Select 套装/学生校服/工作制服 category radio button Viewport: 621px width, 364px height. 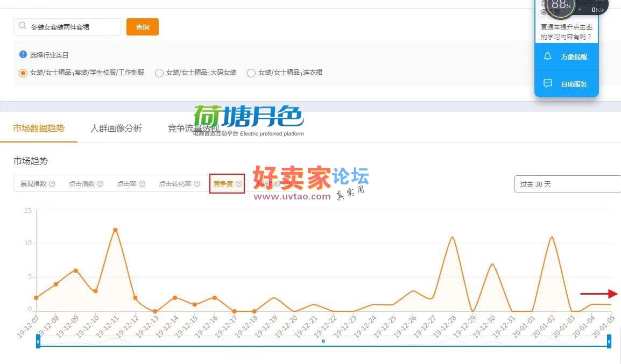point(23,73)
